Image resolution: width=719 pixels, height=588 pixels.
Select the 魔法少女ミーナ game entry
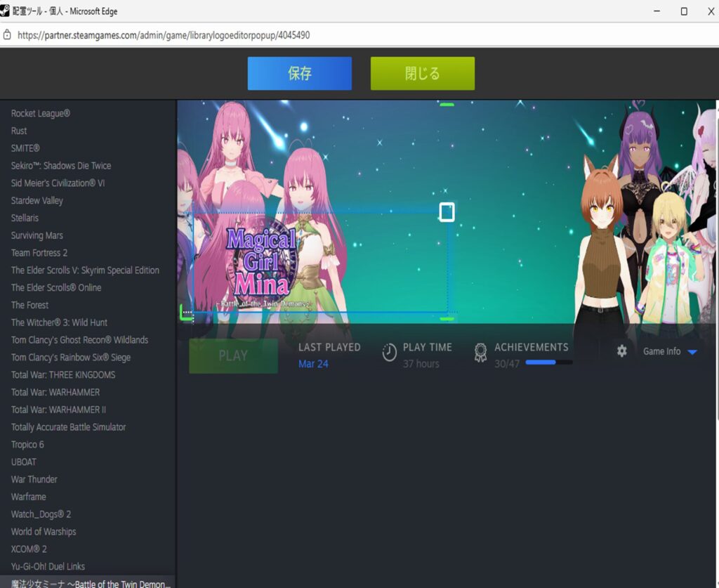pos(90,583)
